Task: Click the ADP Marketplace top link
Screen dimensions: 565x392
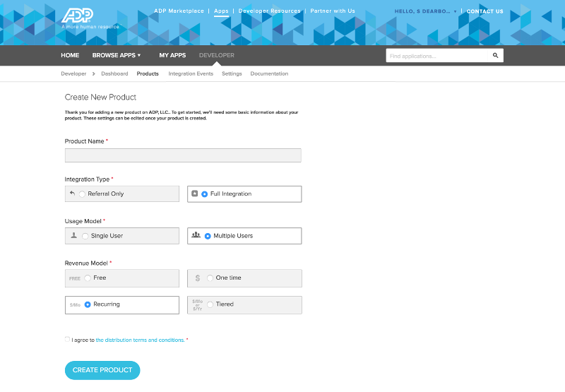Action: pos(179,11)
